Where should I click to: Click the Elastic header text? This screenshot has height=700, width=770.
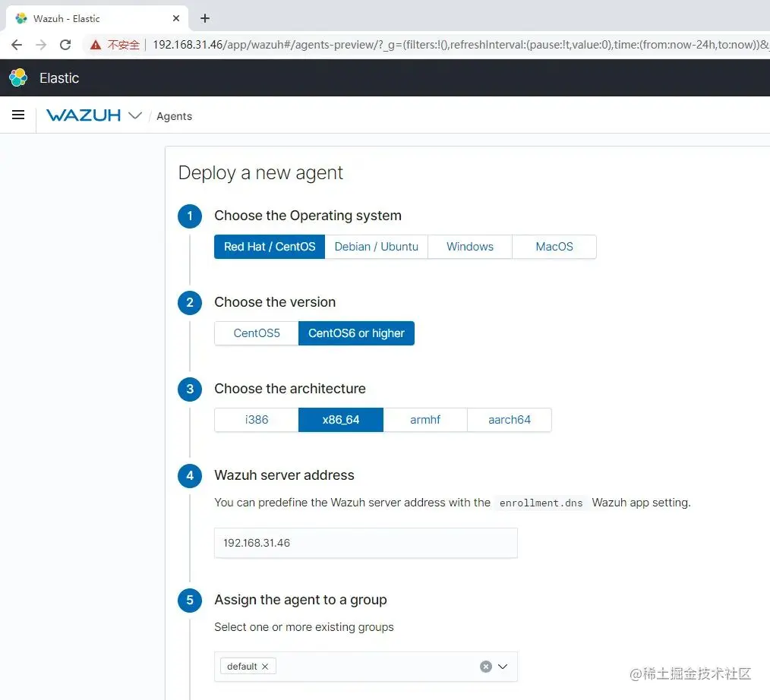coord(59,78)
